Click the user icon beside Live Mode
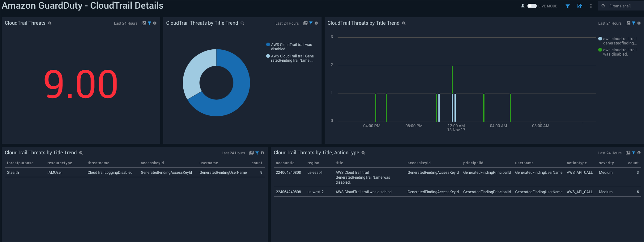This screenshot has width=644, height=242. coord(523,6)
